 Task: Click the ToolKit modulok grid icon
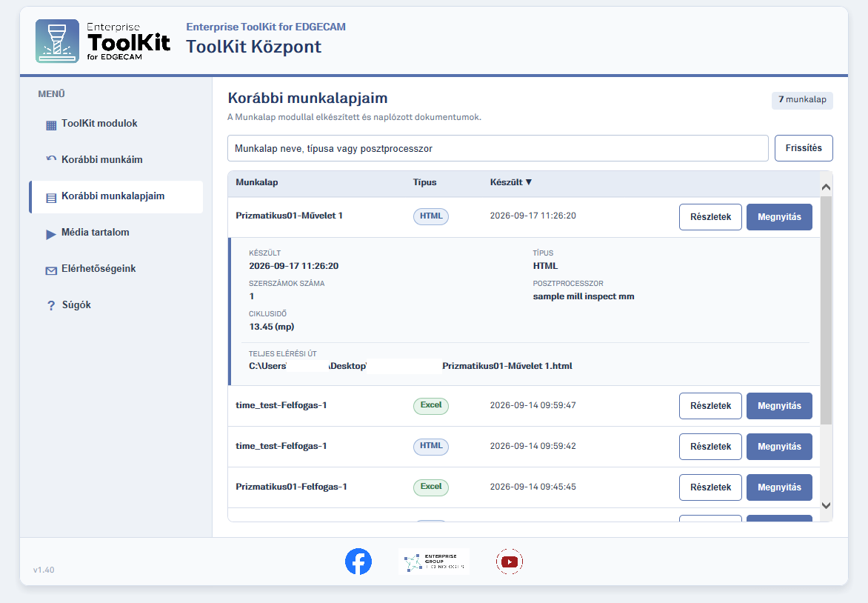pos(51,125)
